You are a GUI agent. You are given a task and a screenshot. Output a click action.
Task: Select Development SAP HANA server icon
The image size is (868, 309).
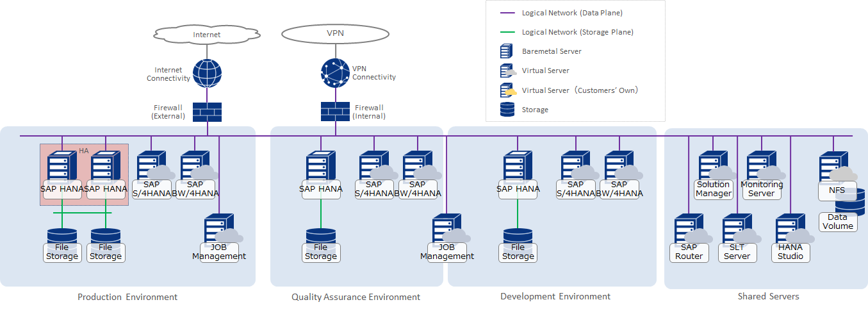[518, 167]
